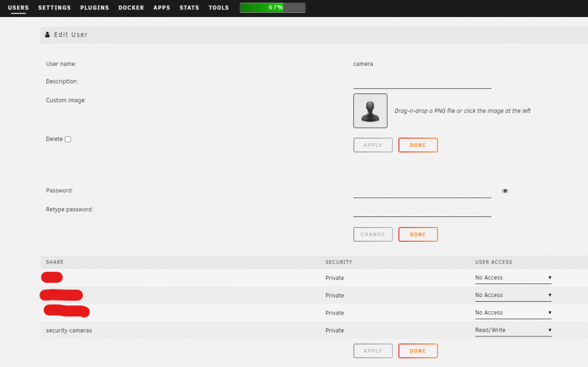Click APPLY below the custom image
Viewport: 588px width, 367px height.
[373, 145]
